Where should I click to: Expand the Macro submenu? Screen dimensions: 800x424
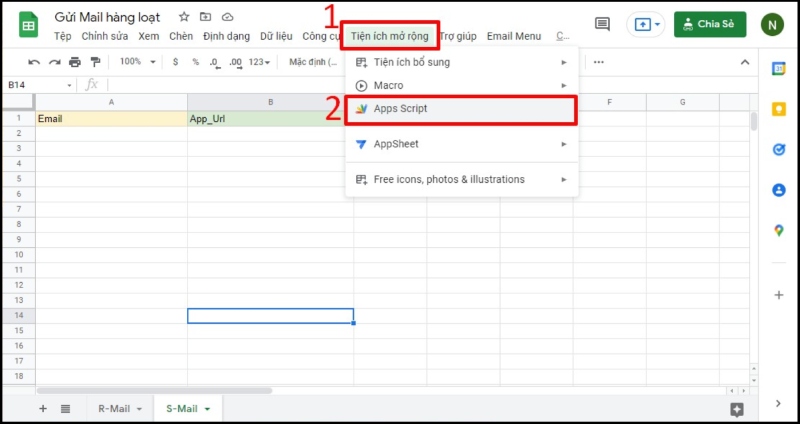tap(462, 86)
